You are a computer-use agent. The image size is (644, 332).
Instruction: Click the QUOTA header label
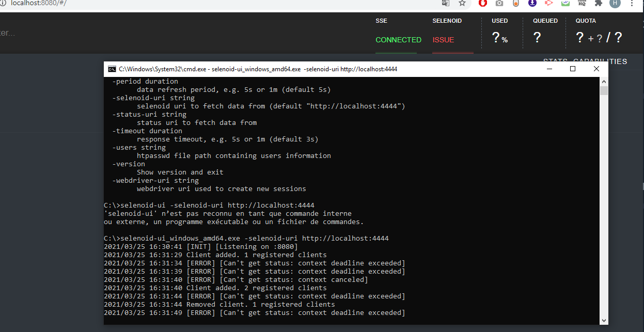coord(586,21)
